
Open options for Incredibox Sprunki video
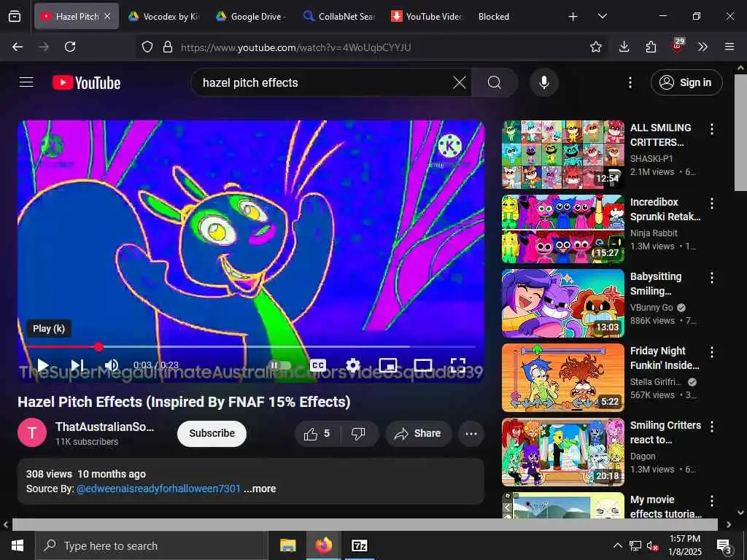[x=712, y=203]
